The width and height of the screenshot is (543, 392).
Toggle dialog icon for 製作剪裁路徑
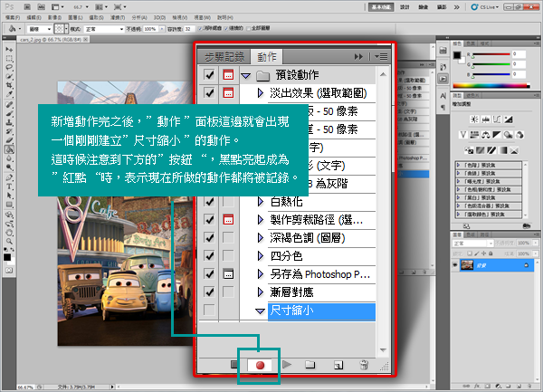click(228, 220)
